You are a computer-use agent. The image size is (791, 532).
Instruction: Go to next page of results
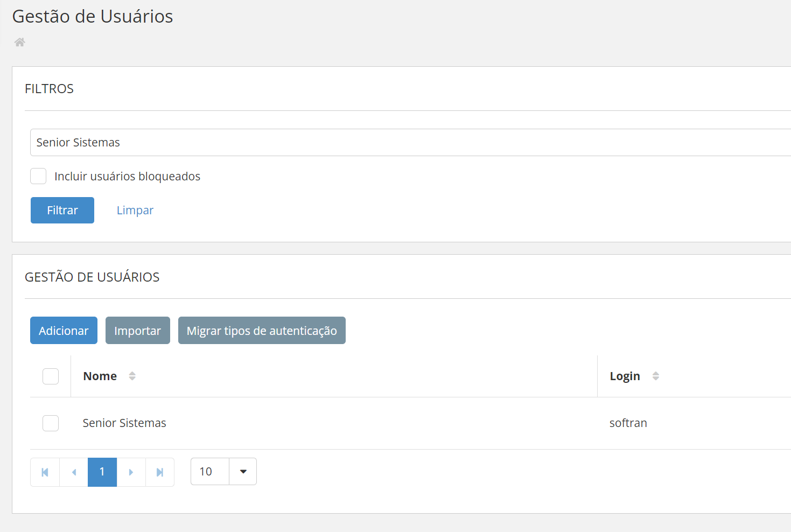click(131, 472)
